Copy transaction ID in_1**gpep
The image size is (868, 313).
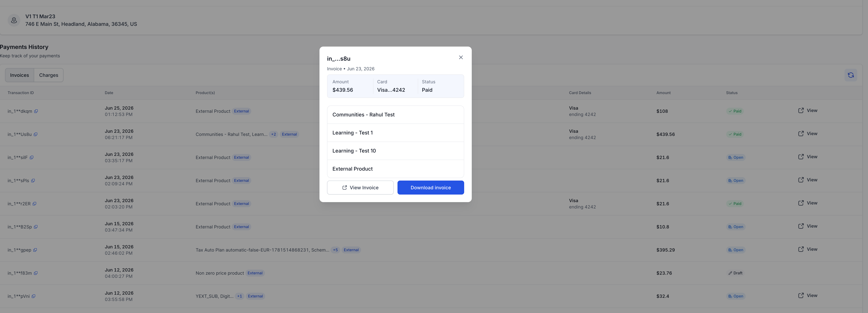[35, 250]
